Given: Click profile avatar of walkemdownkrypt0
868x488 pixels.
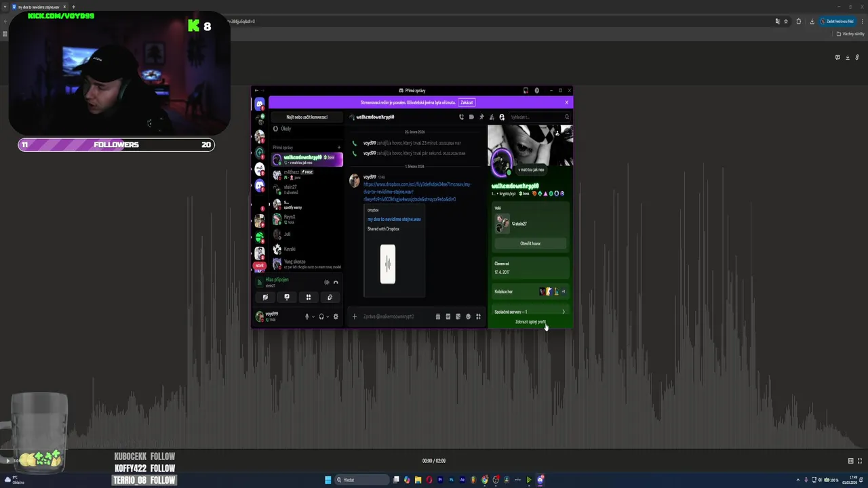Looking at the screenshot, I should click(502, 162).
